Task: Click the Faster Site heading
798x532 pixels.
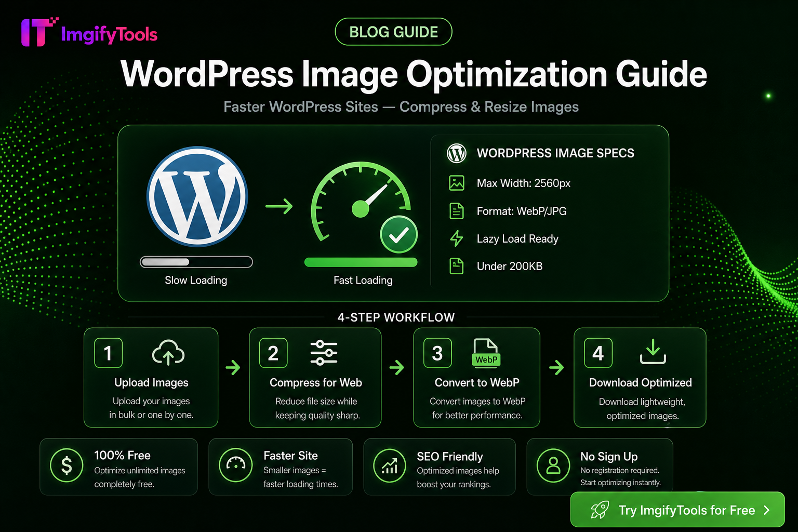Action: click(x=290, y=456)
